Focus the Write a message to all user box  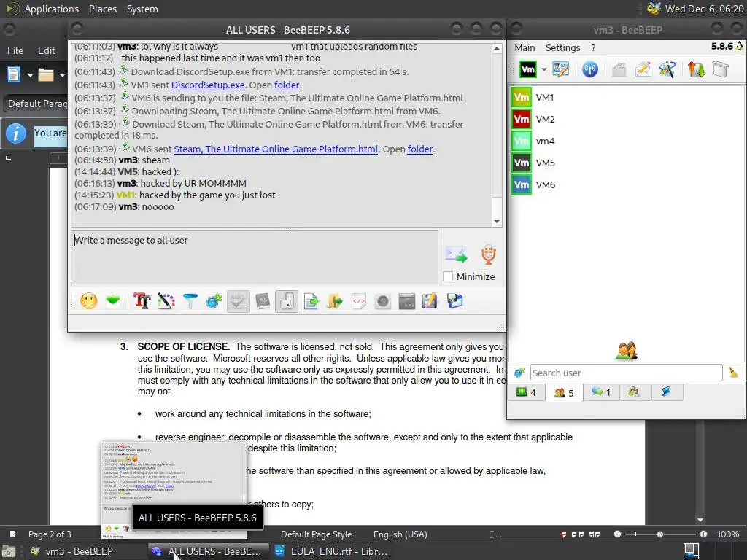(255, 257)
